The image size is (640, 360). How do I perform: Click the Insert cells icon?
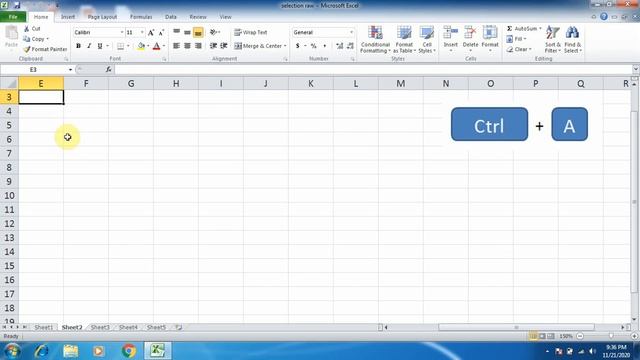coord(450,33)
